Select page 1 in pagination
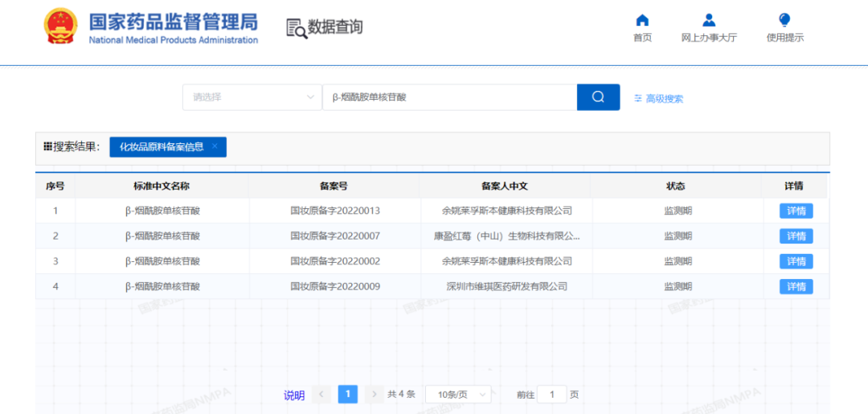Viewport: 868px width, 414px height. coord(347,394)
